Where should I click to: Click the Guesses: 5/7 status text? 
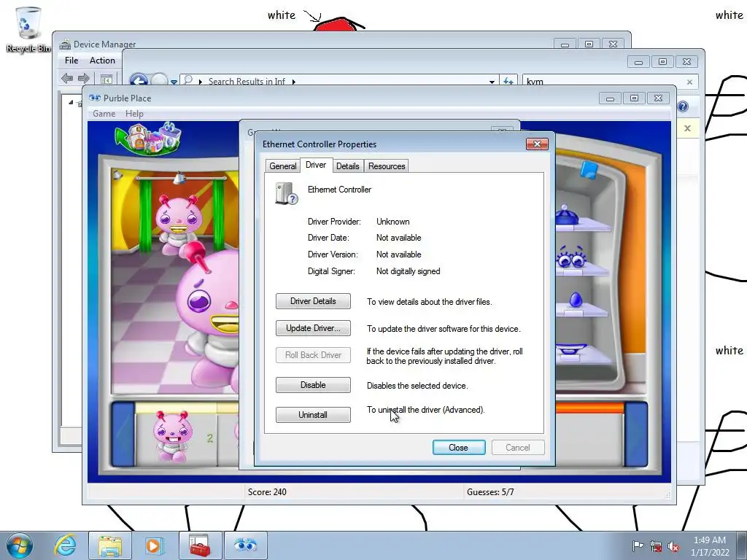coord(490,492)
